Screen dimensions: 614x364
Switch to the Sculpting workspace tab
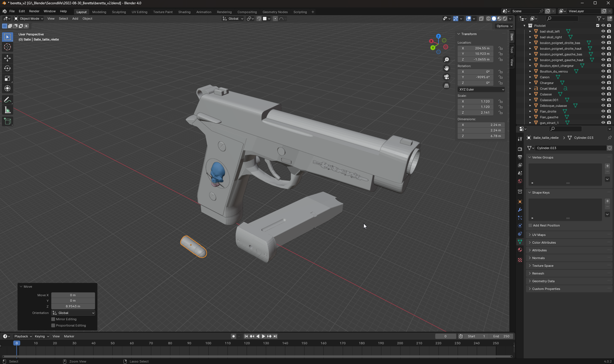(119, 12)
